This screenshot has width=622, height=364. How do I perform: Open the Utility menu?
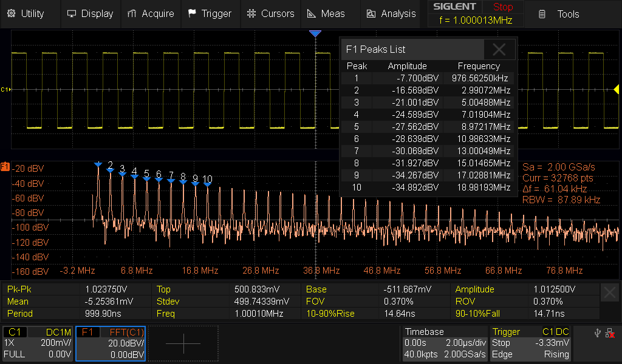[26, 13]
